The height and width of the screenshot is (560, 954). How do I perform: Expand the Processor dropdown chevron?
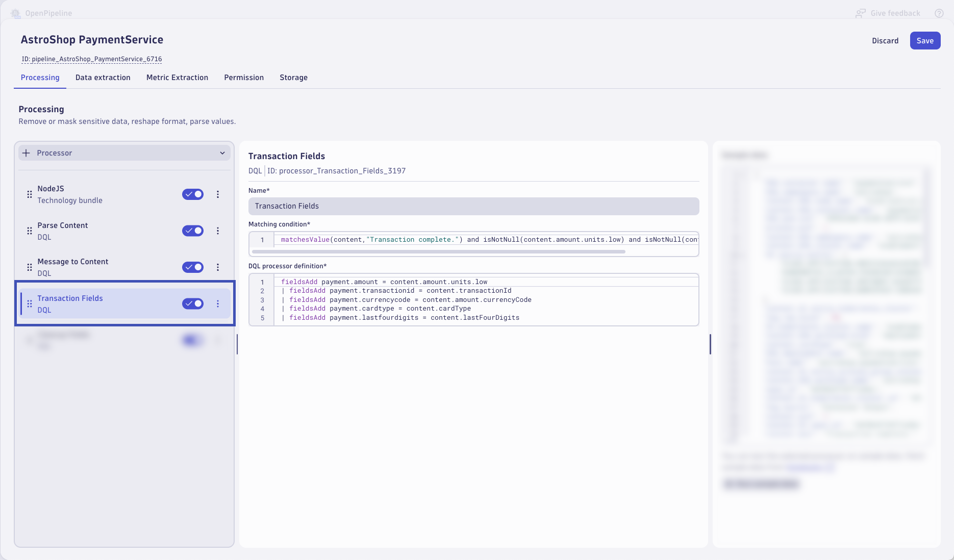(222, 153)
